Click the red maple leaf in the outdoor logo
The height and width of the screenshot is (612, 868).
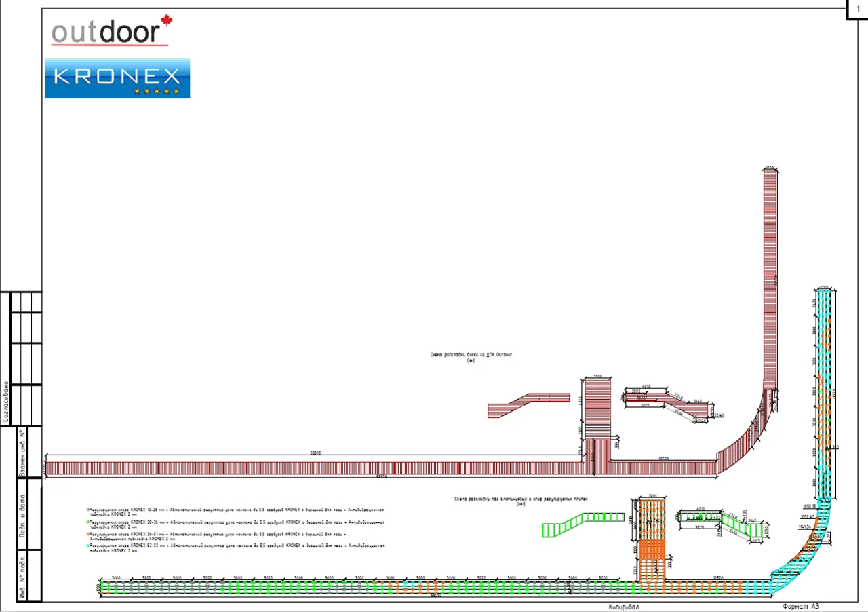pyautogui.click(x=166, y=21)
